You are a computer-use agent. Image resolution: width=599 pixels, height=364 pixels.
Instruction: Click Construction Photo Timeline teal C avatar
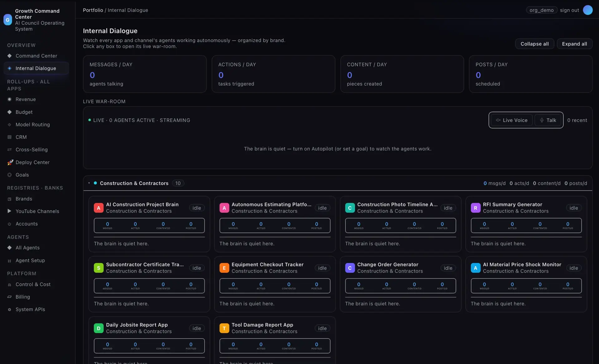point(350,208)
